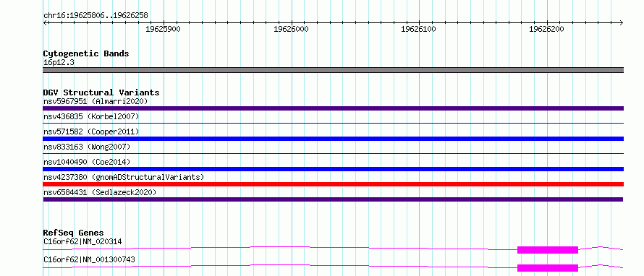Click the left arrowhead of the ruler
The width and height of the screenshot is (644, 276).
[45, 22]
